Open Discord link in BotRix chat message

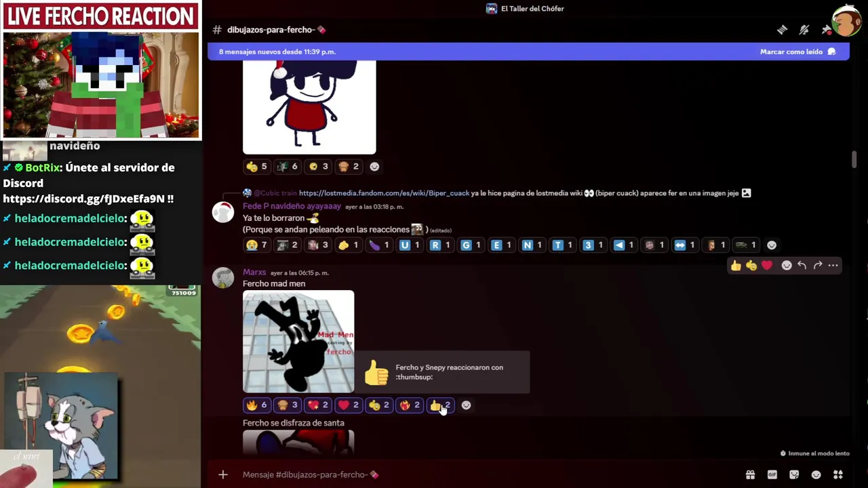coord(83,199)
